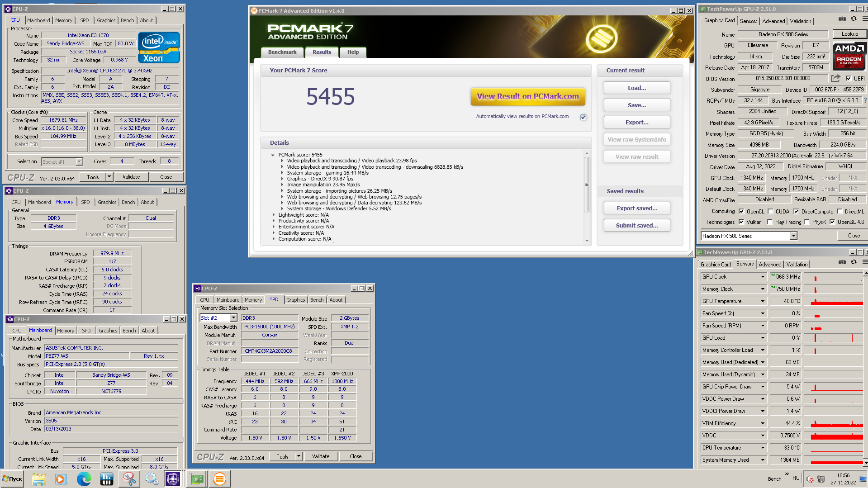Open the hamburger menu in GPU-Z Graphics Card window
The image size is (868, 488).
pos(864,19)
